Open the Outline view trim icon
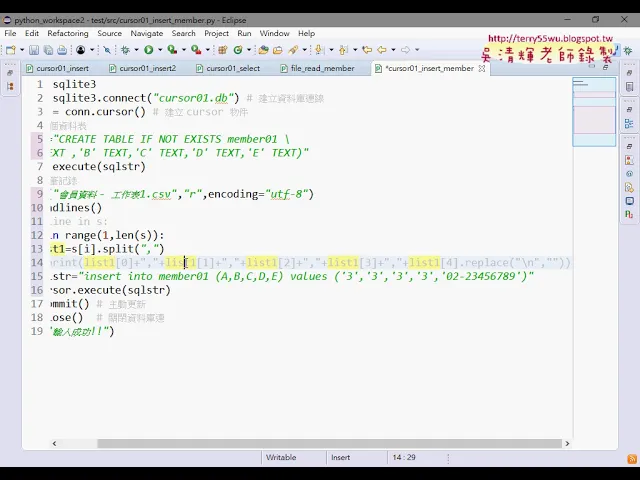The width and height of the screenshot is (640, 480). pyautogui.click(x=629, y=124)
